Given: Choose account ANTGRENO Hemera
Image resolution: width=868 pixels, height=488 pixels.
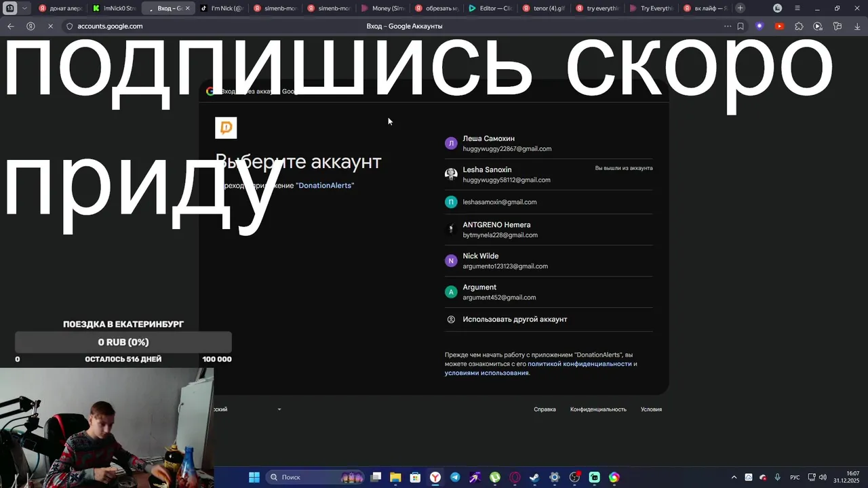Looking at the screenshot, I should click(x=549, y=230).
